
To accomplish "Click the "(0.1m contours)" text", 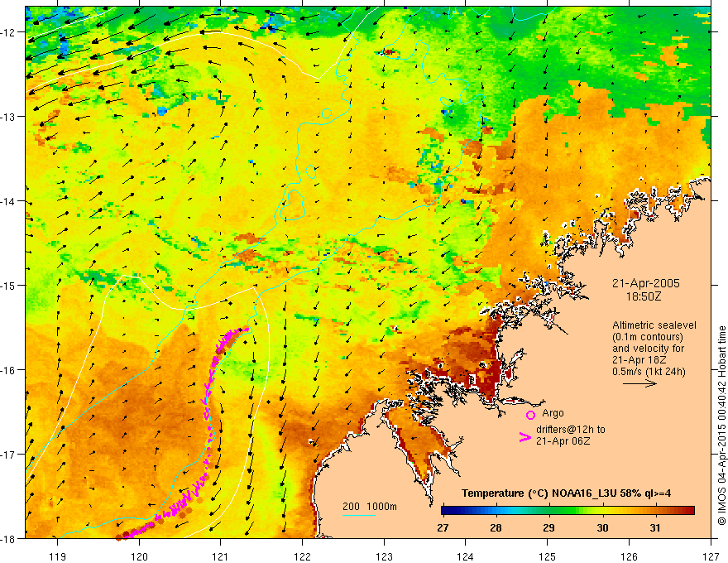I will pyautogui.click(x=648, y=337).
